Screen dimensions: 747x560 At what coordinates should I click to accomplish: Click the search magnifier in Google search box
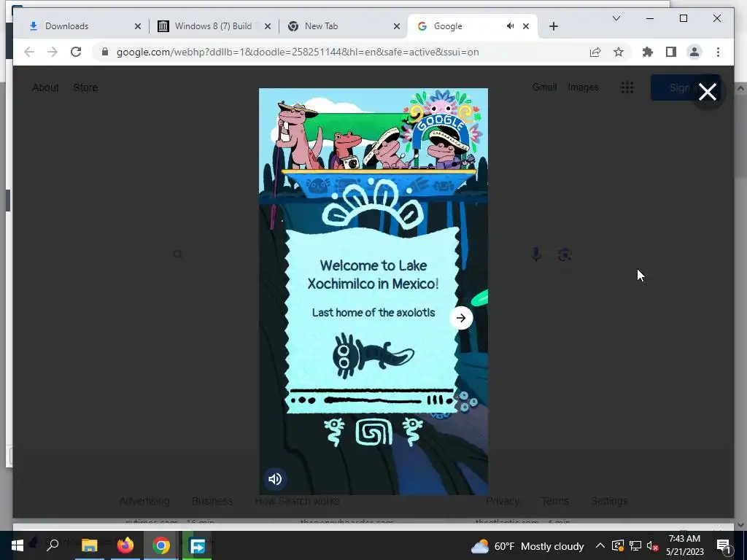178,254
